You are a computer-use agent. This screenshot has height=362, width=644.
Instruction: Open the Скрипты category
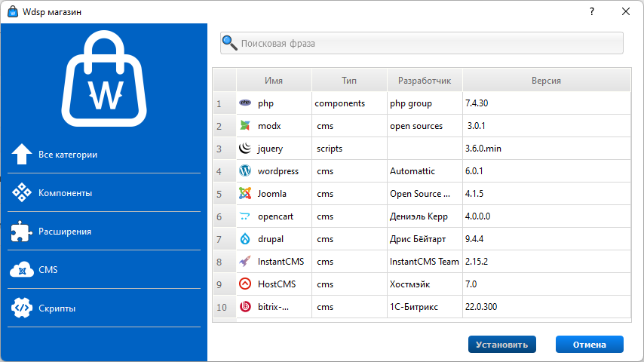click(x=104, y=308)
